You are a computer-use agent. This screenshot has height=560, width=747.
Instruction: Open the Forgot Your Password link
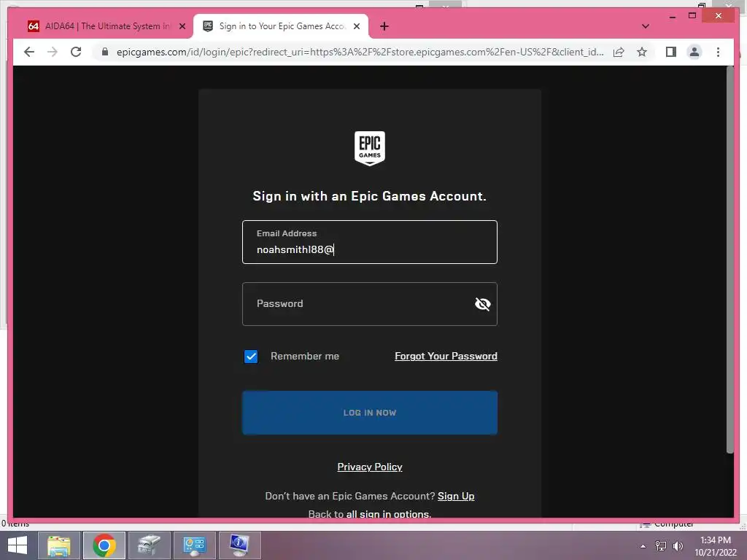coord(446,356)
